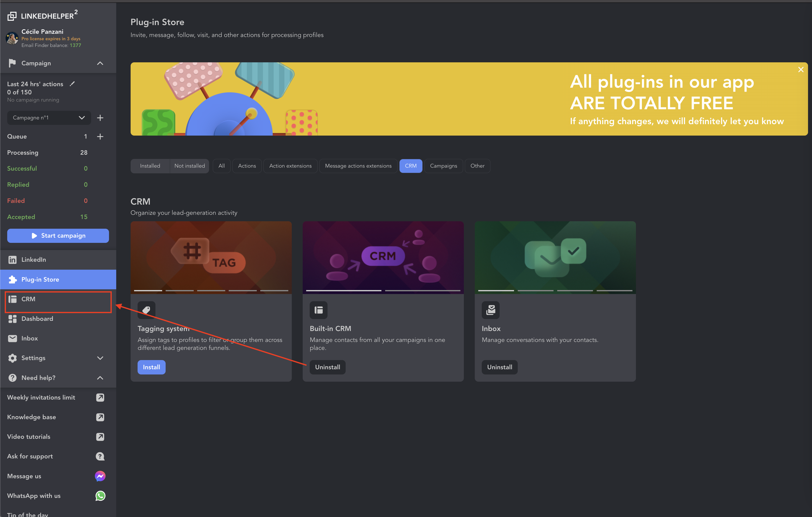Edit last 24 hrs' actions pencil icon
The image size is (812, 517).
(72, 84)
